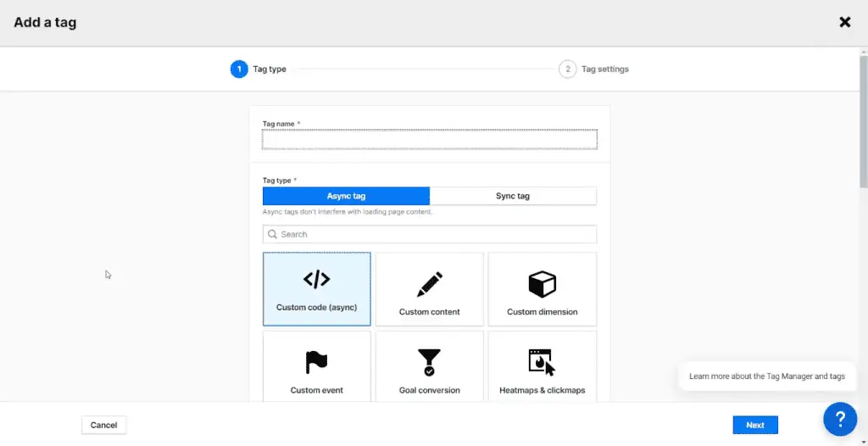Focus the Tag name input field
868x446 pixels.
pyautogui.click(x=430, y=140)
